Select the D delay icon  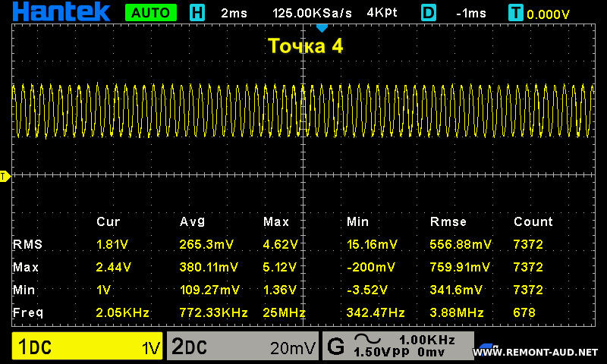(429, 13)
